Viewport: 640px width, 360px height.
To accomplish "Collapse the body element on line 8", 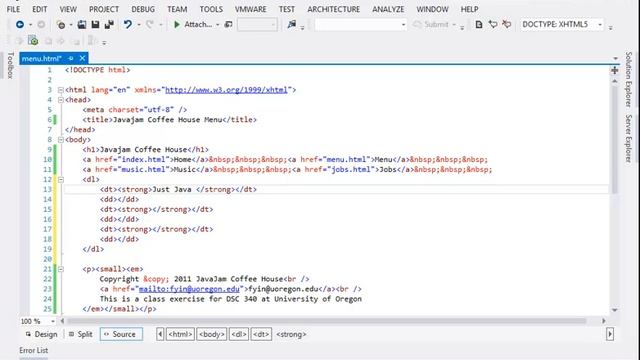I will (60, 140).
